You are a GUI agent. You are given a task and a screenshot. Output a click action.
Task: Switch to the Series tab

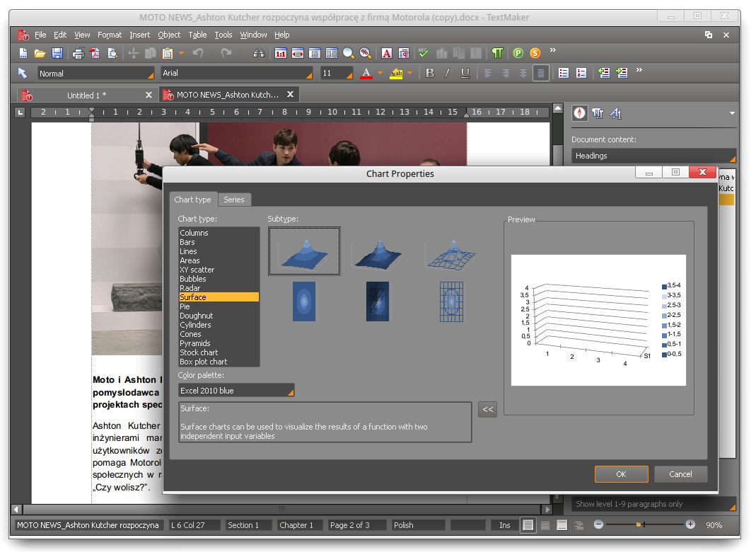pos(234,200)
